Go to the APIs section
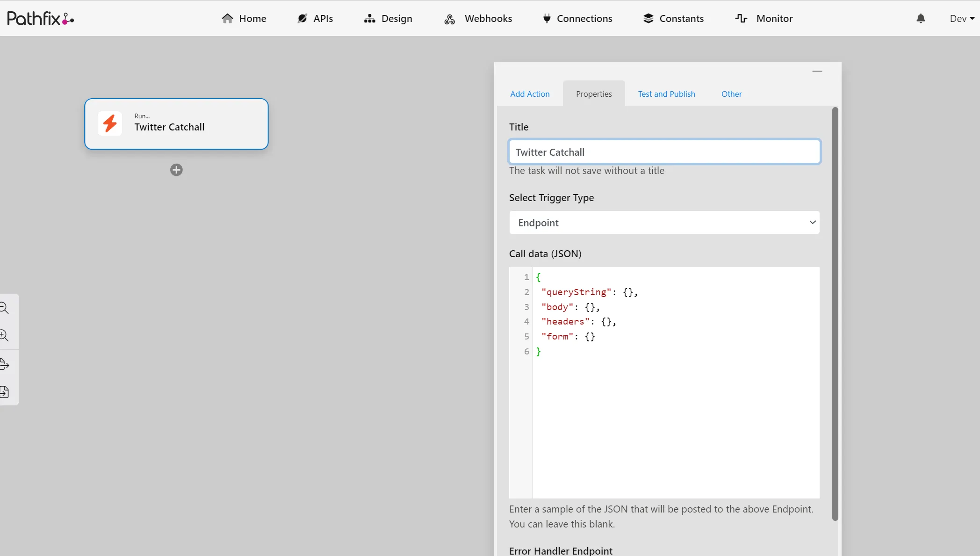The height and width of the screenshot is (556, 980). 315,18
